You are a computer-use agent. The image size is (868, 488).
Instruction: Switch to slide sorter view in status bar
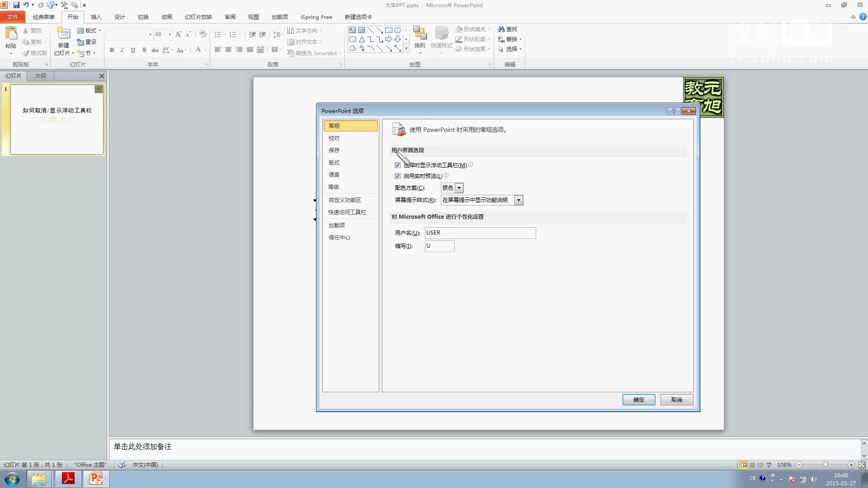752,465
